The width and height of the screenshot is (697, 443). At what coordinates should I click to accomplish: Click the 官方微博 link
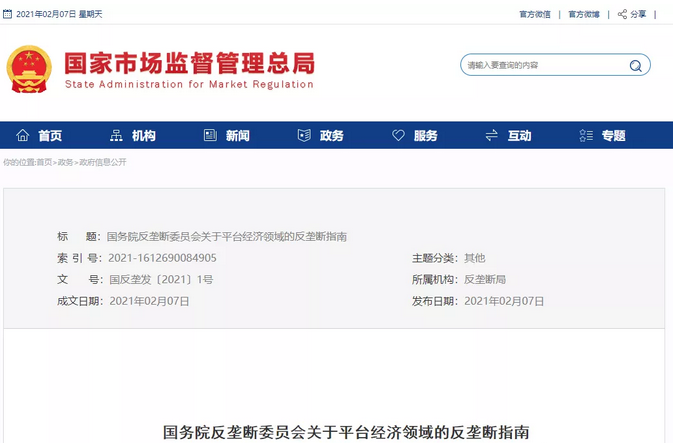584,15
